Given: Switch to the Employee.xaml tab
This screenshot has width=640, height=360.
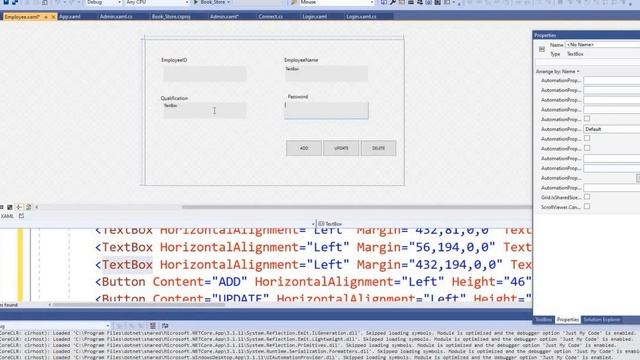Looking at the screenshot, I should click(22, 17).
